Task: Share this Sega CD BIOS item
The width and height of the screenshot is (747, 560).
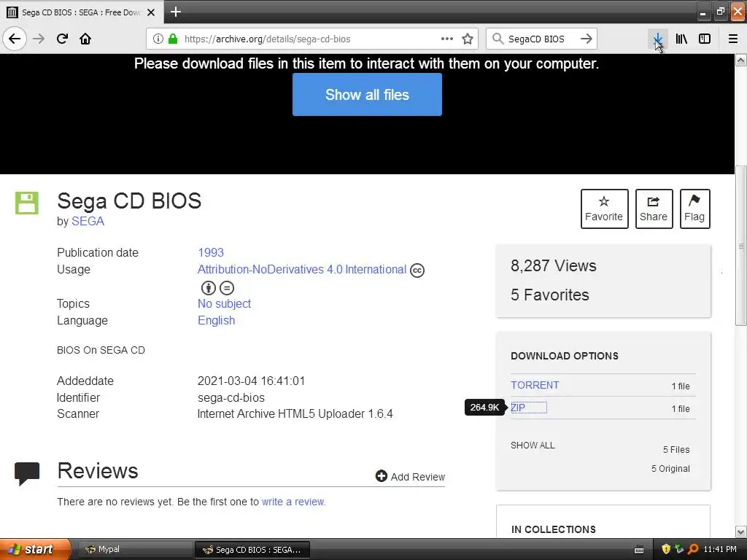Action: coord(654,209)
